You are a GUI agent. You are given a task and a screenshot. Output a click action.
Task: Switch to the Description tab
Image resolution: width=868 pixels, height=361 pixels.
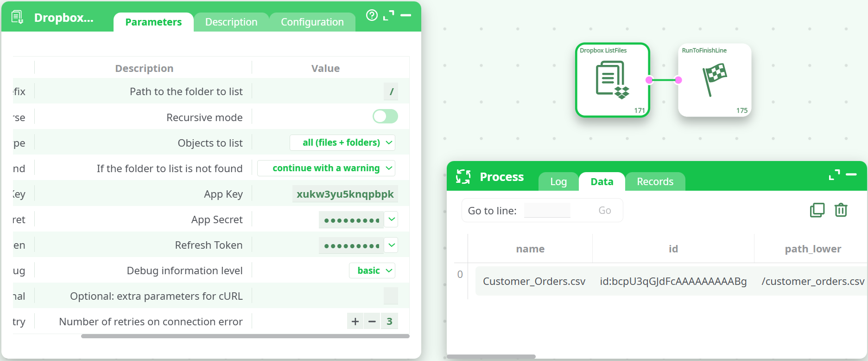(231, 22)
